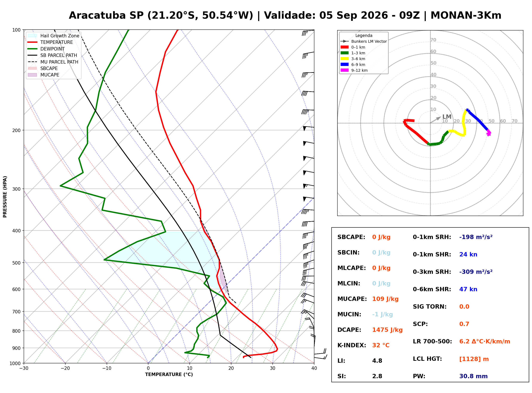Click the Hail Growth Zone legend swatch
Screen dimensions: 532x393
tap(32, 36)
